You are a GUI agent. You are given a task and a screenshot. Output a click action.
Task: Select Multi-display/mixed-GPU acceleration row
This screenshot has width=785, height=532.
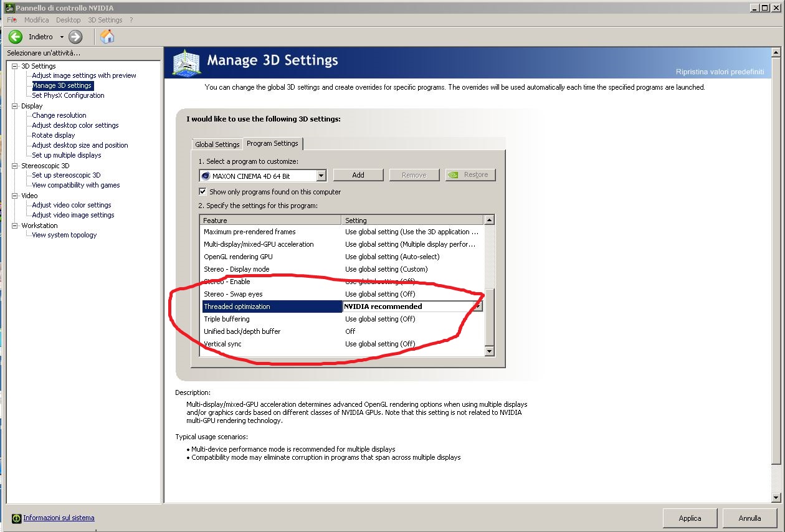(342, 244)
